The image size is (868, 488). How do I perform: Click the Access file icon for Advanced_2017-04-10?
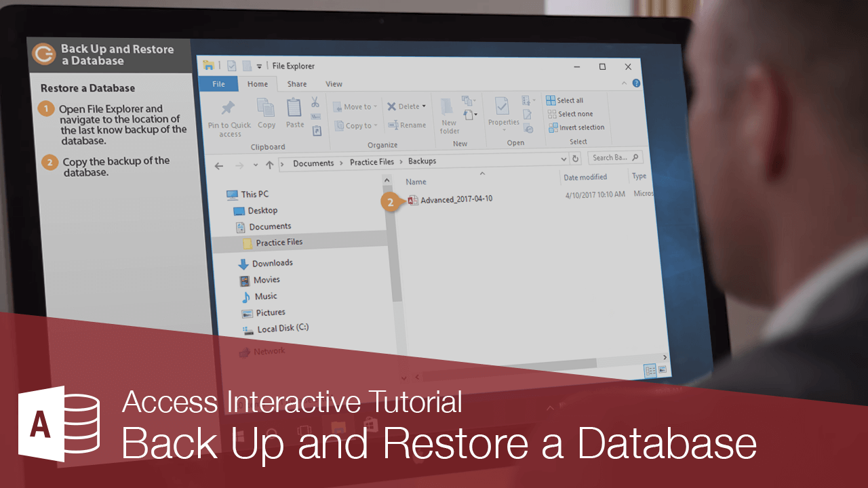pyautogui.click(x=413, y=199)
